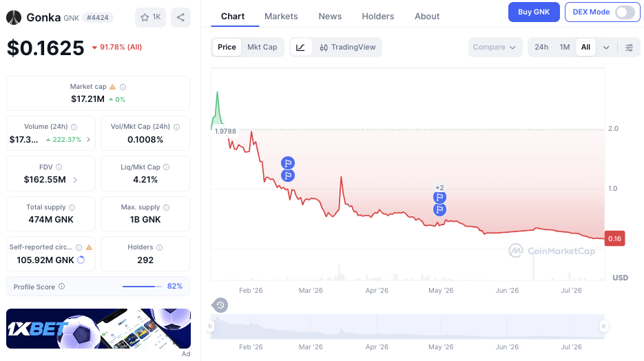Select the line chart icon
This screenshot has width=644, height=361.
coord(300,48)
